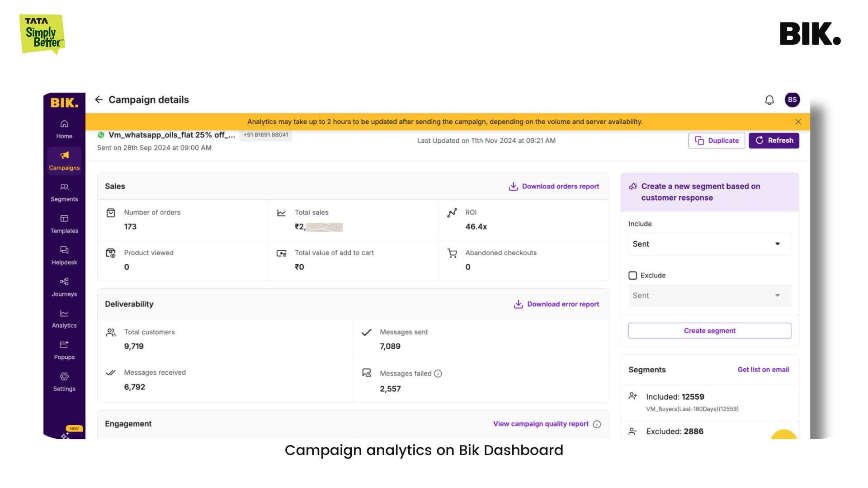The image size is (868, 488).
Task: Open Journeys section
Action: pyautogui.click(x=64, y=286)
